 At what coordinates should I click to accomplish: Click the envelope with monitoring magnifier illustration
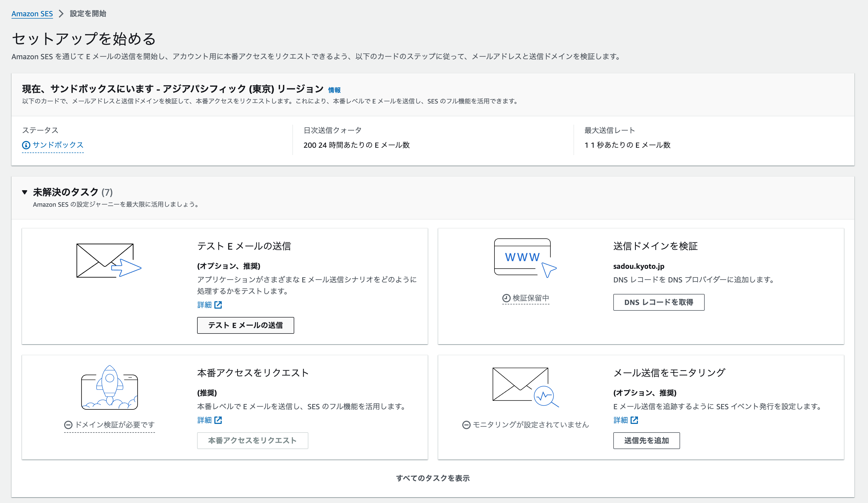coord(526,387)
